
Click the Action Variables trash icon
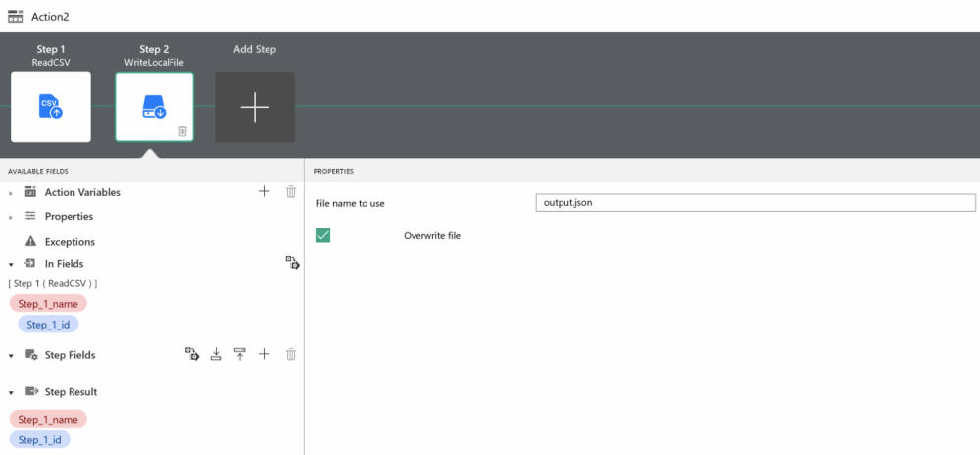[291, 192]
